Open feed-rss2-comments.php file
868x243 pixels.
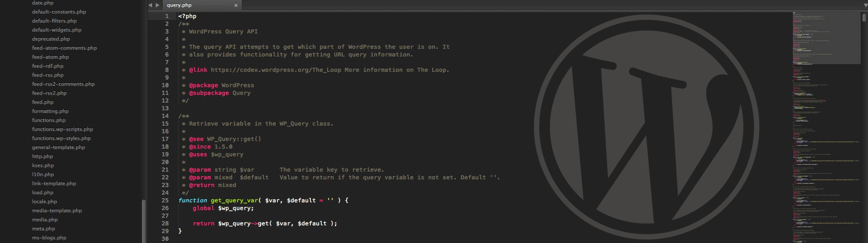63,84
